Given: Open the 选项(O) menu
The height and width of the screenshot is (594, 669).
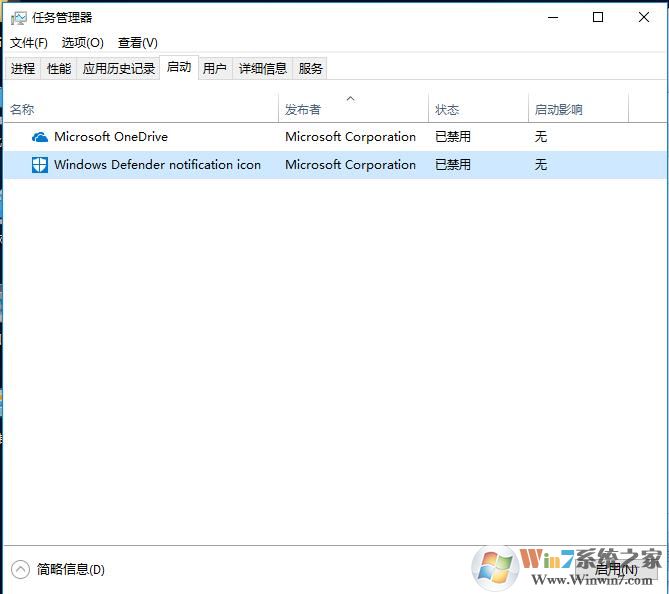Looking at the screenshot, I should pos(82,43).
